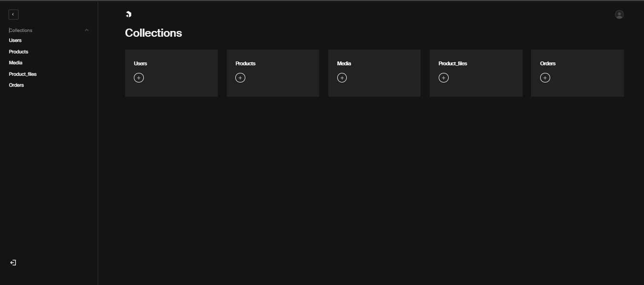Create new entry on the Products card

click(x=240, y=78)
